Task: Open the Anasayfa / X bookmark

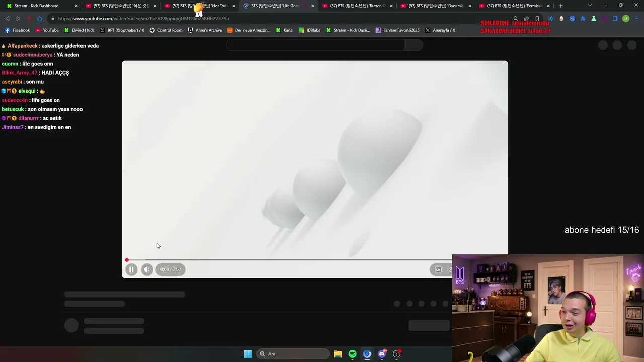Action: pyautogui.click(x=440, y=30)
